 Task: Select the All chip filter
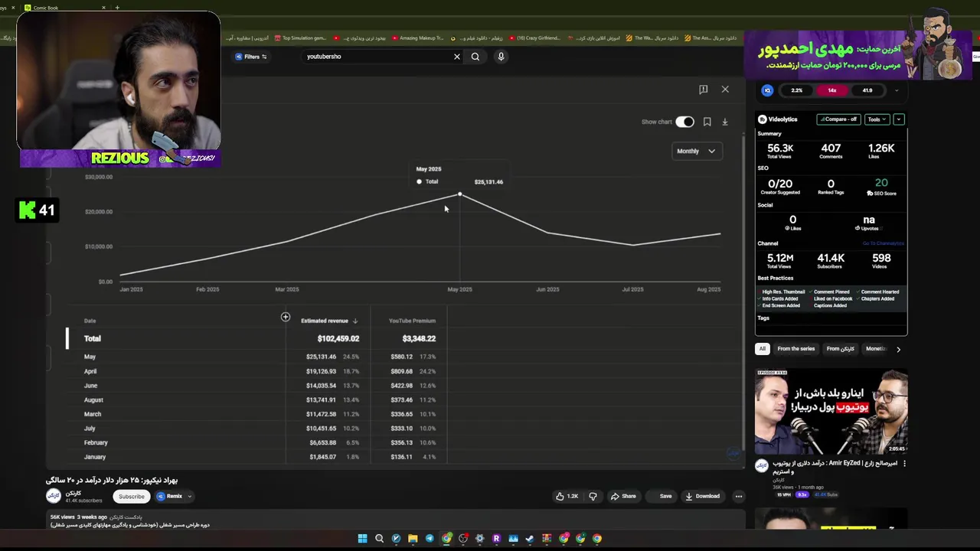pos(762,349)
